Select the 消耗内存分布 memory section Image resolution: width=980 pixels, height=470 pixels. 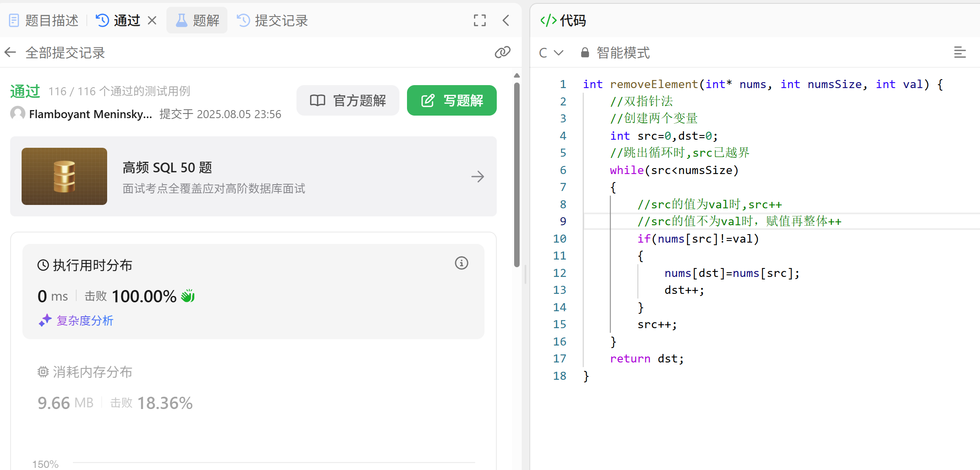pos(85,372)
